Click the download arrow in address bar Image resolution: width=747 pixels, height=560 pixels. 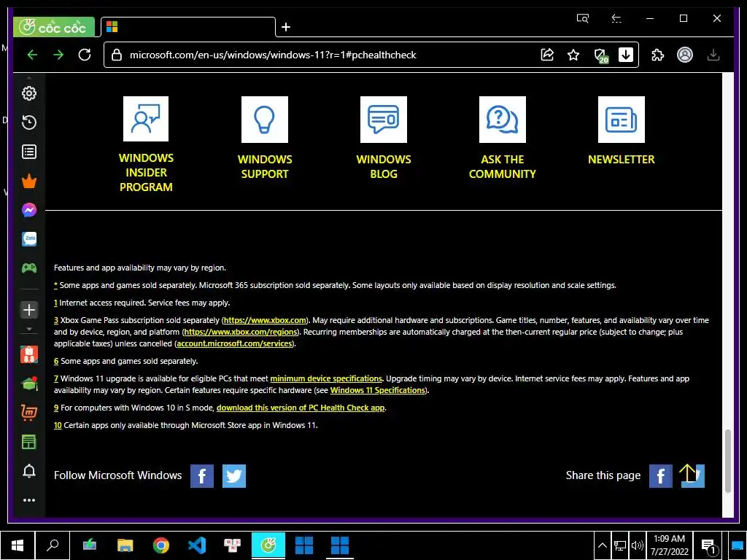[x=626, y=55]
